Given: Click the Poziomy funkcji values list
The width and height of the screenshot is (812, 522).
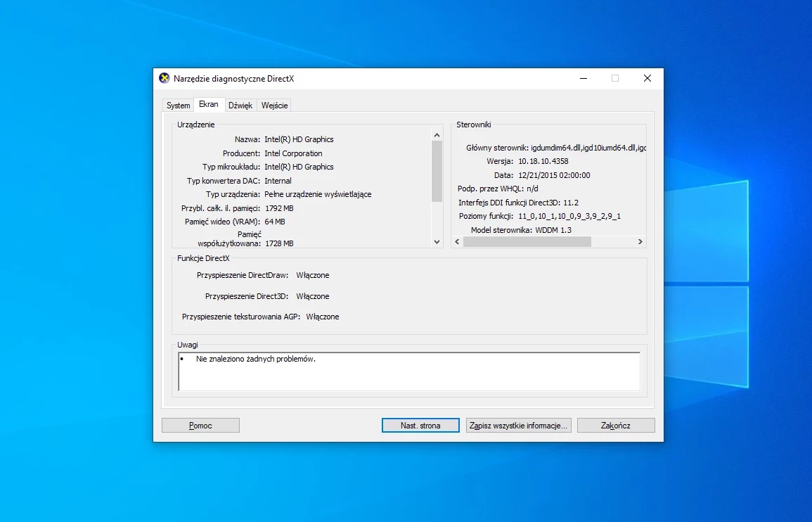Looking at the screenshot, I should 569,216.
